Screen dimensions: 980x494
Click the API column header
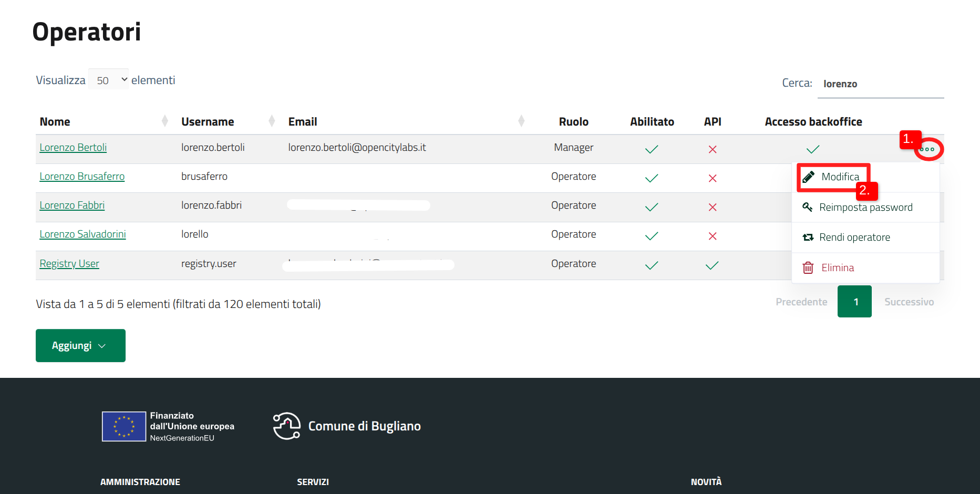point(713,121)
